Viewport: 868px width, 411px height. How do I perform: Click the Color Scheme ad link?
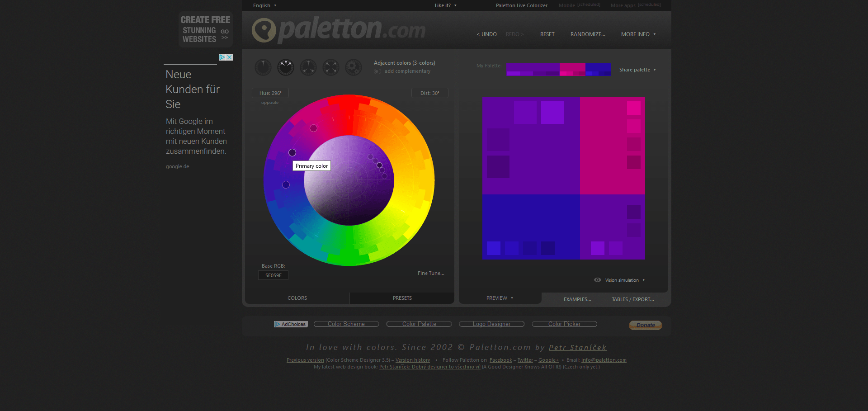(x=346, y=324)
